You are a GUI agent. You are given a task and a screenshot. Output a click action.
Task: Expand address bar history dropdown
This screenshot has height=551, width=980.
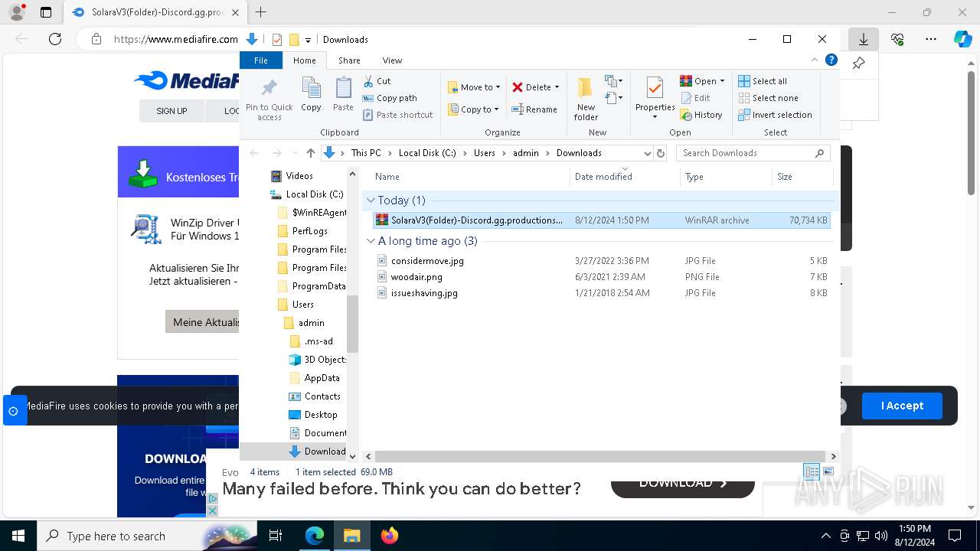tap(647, 153)
